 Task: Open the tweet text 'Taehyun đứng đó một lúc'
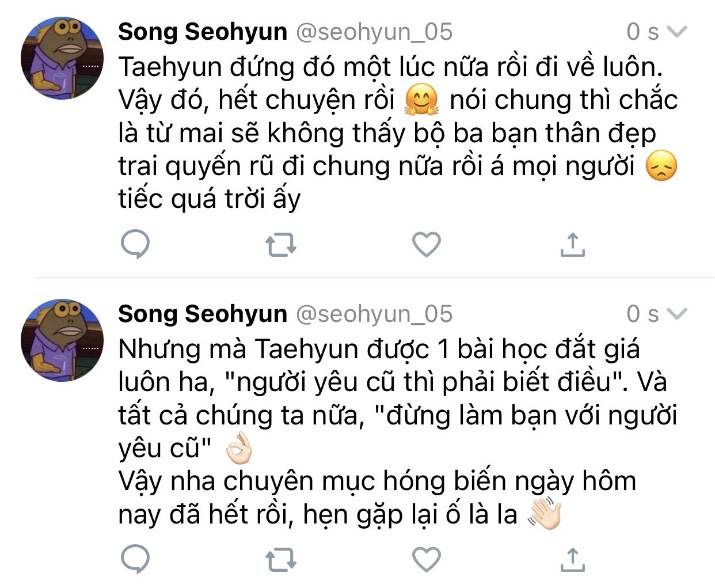391,132
